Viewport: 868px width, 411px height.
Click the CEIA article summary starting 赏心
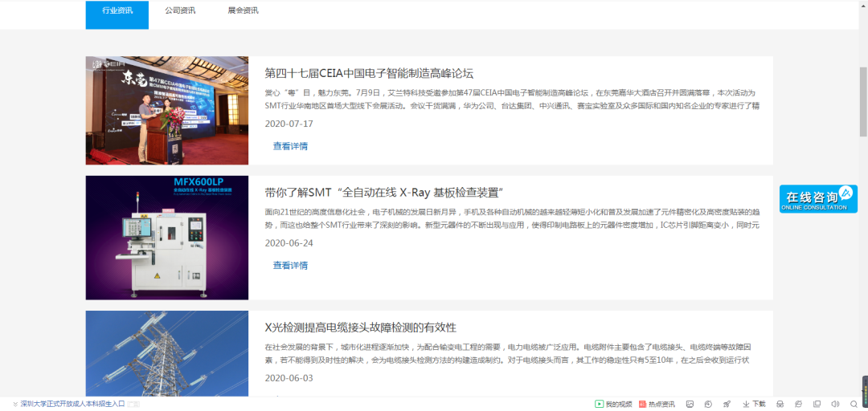(x=512, y=99)
